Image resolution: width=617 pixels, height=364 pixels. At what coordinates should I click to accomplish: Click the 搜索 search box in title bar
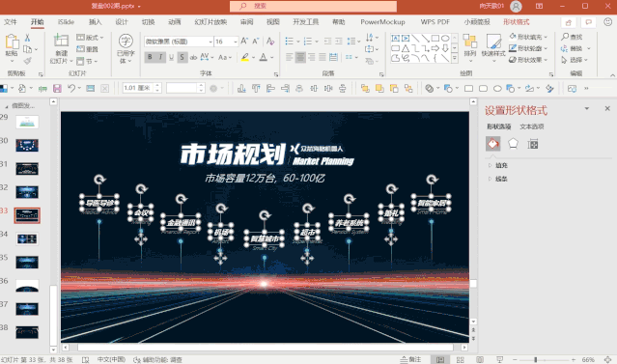[313, 6]
